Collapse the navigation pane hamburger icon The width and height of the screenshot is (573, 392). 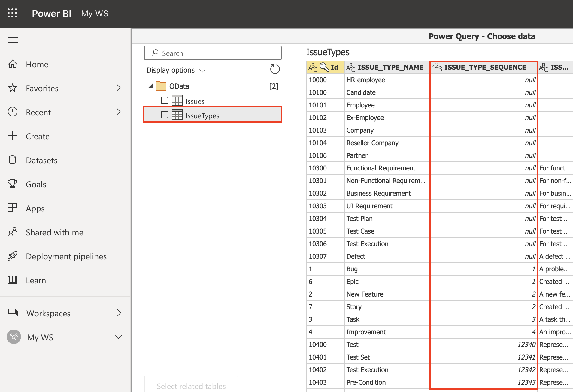[x=13, y=40]
